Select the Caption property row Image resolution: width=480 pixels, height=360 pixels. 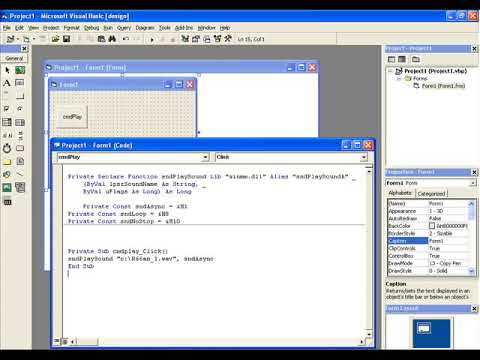pos(428,241)
